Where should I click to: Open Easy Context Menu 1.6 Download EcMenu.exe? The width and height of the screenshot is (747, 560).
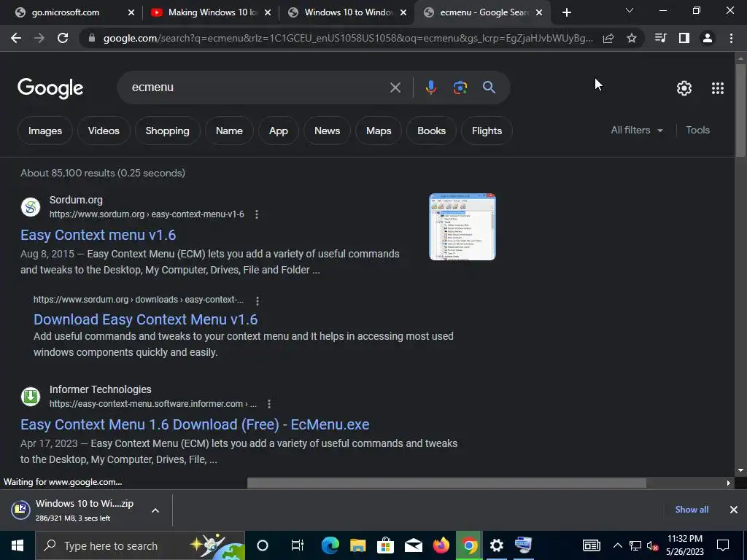click(x=195, y=424)
